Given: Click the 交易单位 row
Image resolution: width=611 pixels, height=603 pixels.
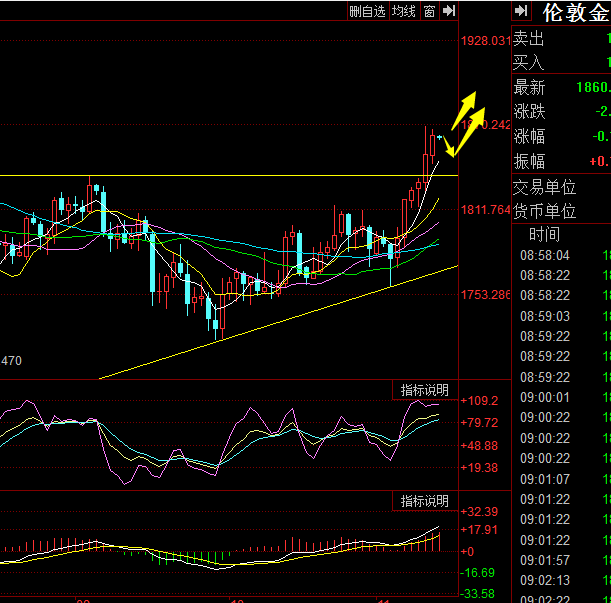Looking at the screenshot, I should pyautogui.click(x=545, y=187).
